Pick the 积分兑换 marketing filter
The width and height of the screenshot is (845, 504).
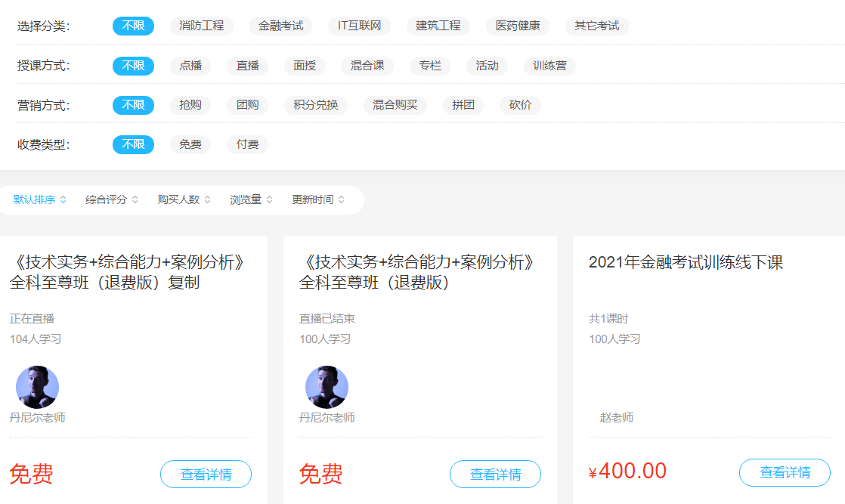(x=316, y=105)
